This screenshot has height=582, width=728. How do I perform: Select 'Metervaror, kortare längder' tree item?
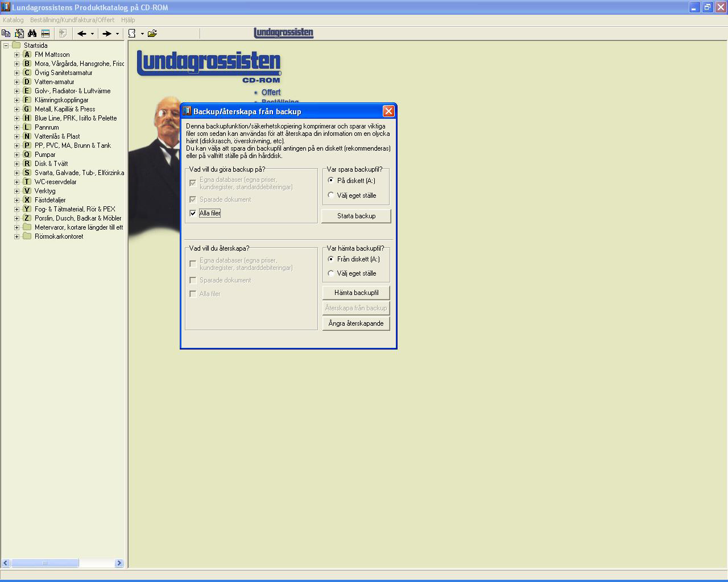coord(78,227)
